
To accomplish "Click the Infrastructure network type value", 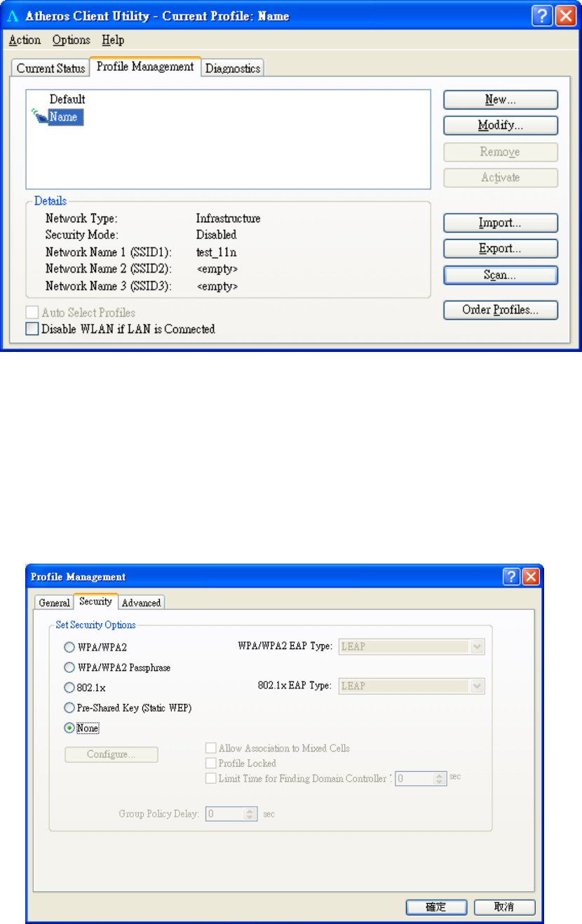I will click(x=228, y=218).
